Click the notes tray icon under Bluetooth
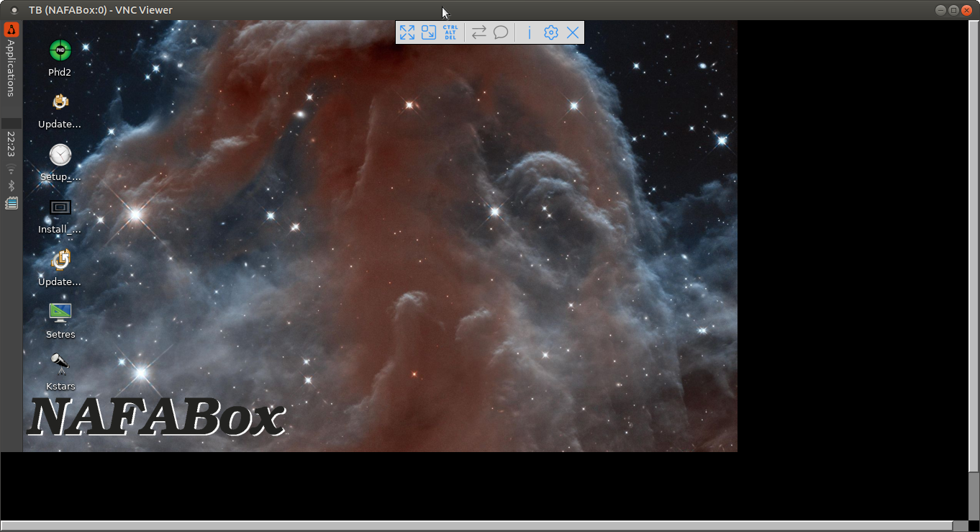 11,204
